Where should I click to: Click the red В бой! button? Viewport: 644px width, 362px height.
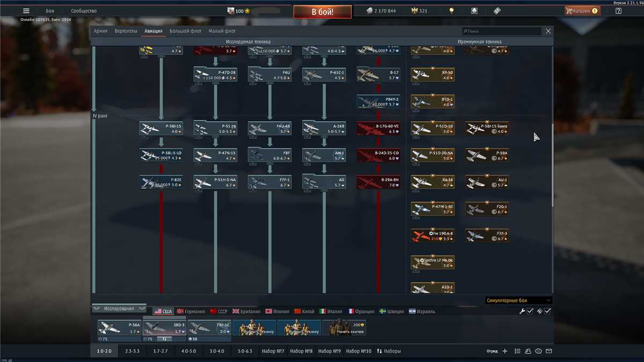point(323,12)
